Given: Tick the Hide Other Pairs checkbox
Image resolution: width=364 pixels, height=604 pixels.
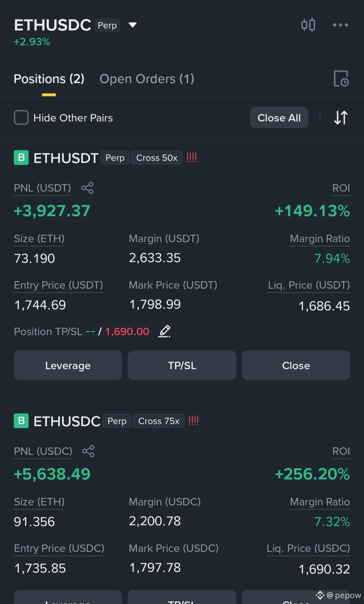Looking at the screenshot, I should (21, 118).
